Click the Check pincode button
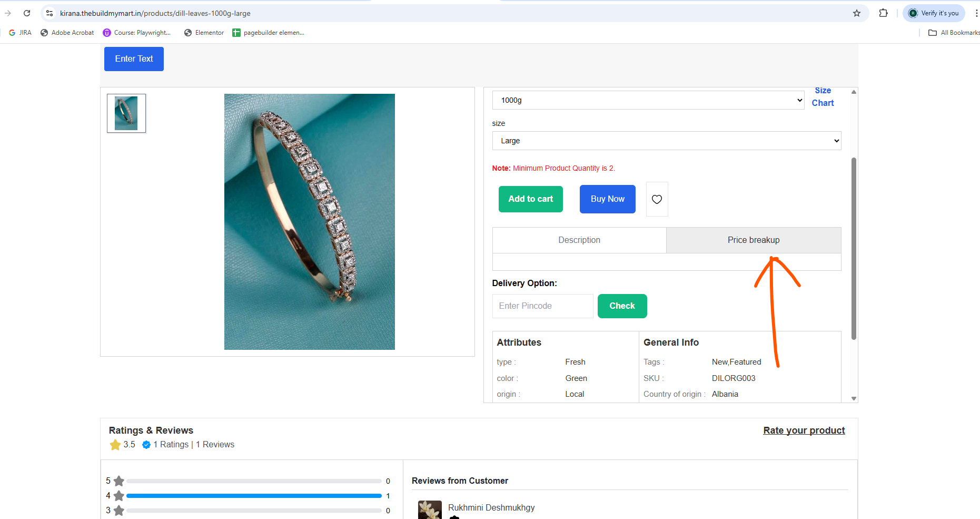980x519 pixels. tap(622, 306)
